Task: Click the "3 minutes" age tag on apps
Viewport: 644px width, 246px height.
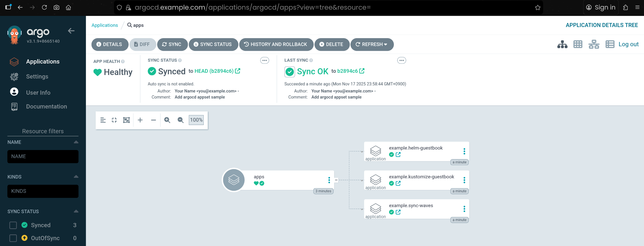Action: pos(323,191)
